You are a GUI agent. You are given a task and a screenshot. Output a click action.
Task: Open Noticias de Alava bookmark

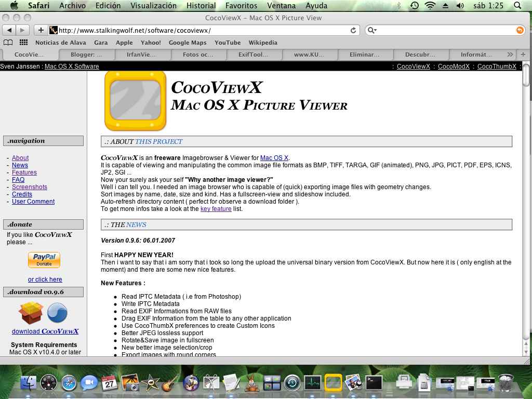click(60, 43)
